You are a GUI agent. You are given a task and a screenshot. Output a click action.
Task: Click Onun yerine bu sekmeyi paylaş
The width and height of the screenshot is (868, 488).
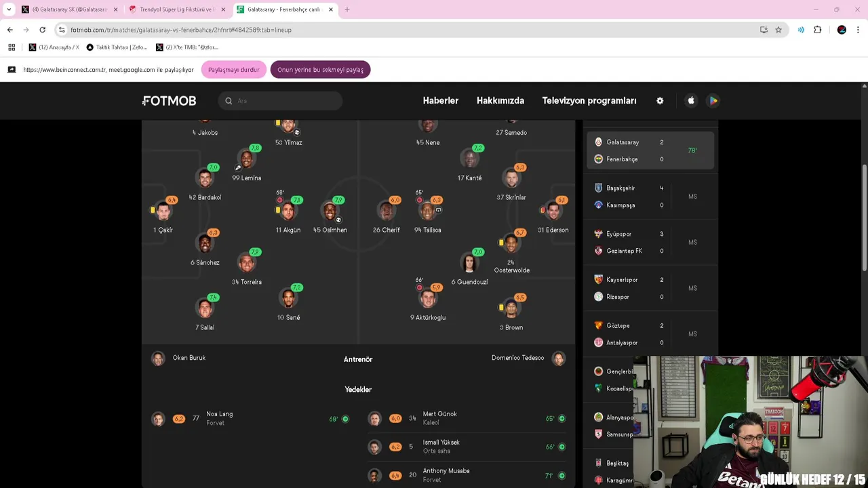320,70
